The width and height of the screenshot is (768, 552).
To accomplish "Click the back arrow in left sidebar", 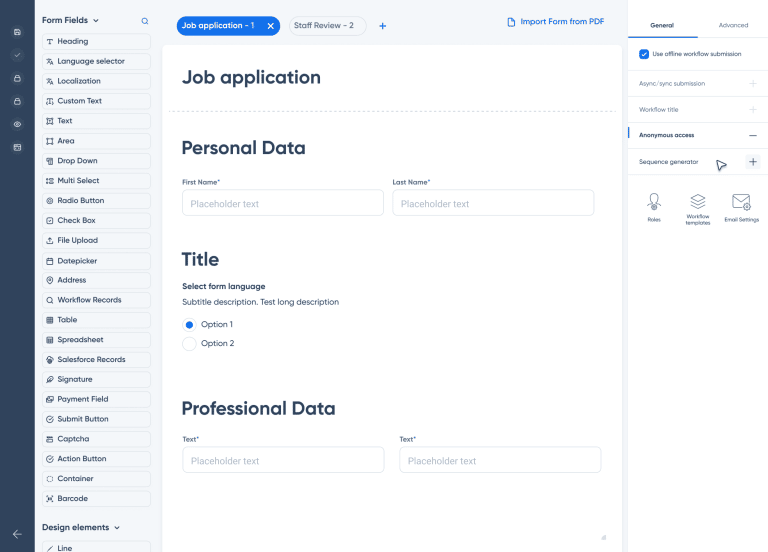I will (x=17, y=534).
